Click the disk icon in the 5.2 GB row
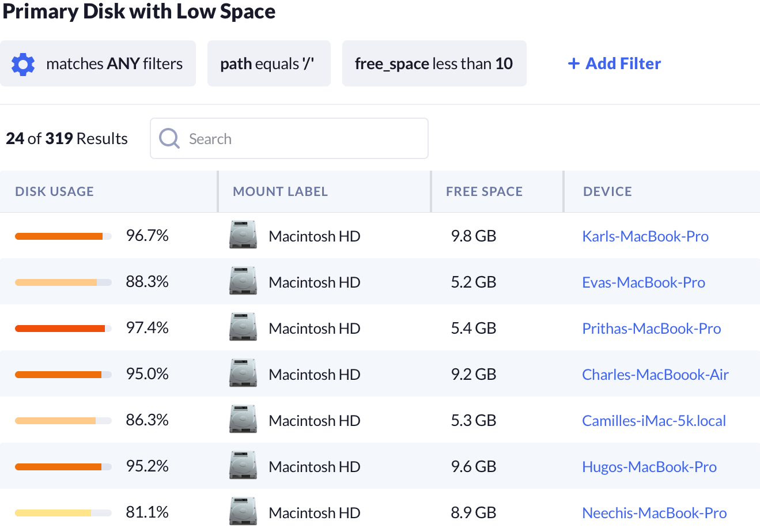The width and height of the screenshot is (760, 532). [243, 281]
